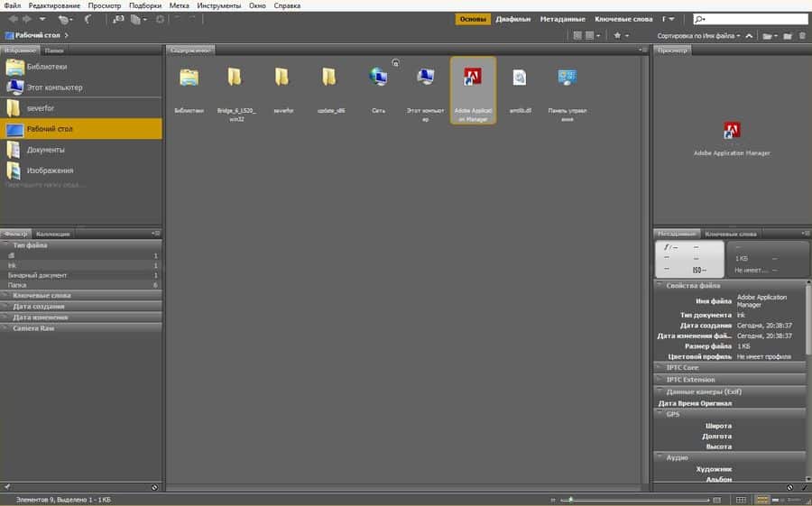812x506 pixels.
Task: Click the ascending order arrow next to sort
Action: [749, 36]
